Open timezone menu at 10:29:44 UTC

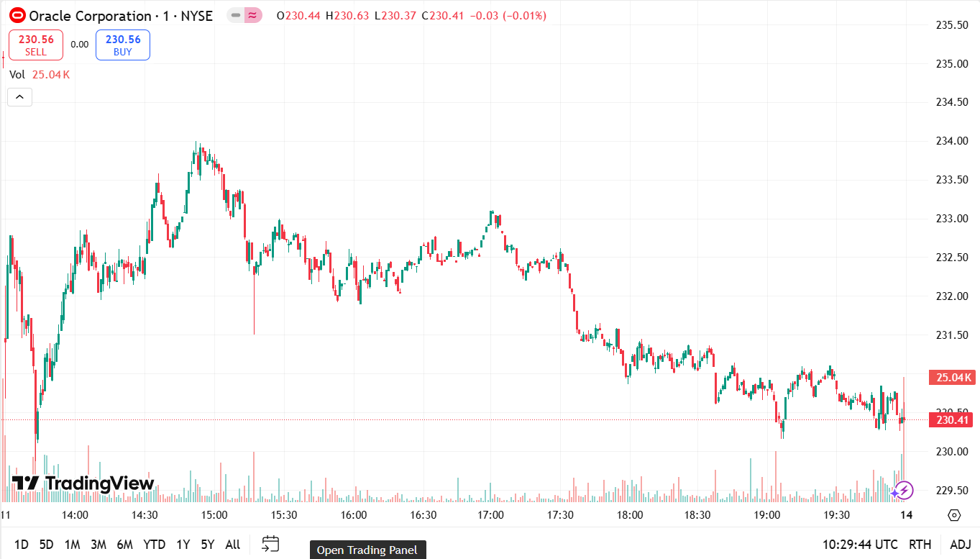(860, 545)
